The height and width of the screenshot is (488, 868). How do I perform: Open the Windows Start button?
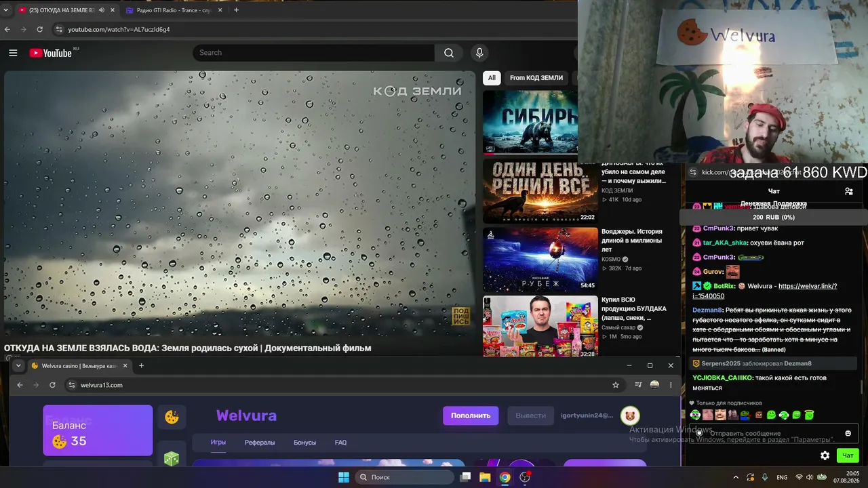pyautogui.click(x=344, y=477)
